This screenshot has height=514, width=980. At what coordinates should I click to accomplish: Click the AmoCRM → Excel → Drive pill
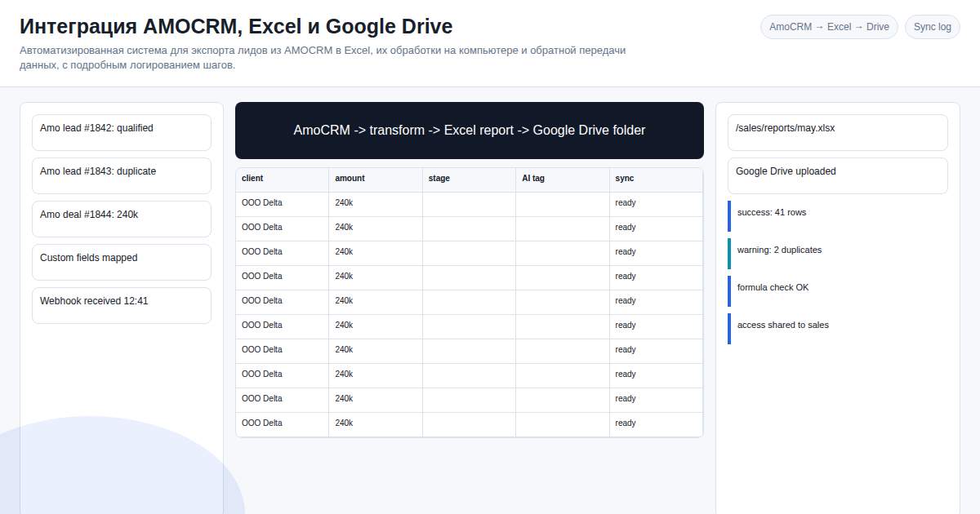point(829,27)
